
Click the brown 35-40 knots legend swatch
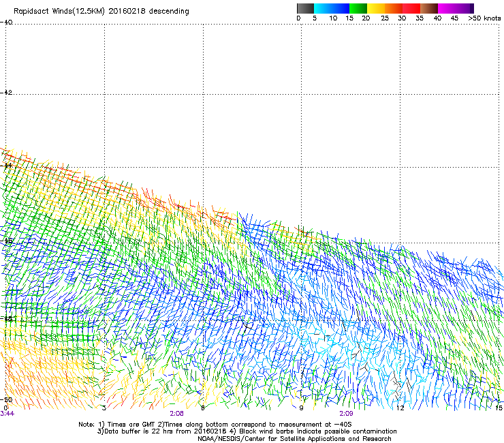point(429,8)
